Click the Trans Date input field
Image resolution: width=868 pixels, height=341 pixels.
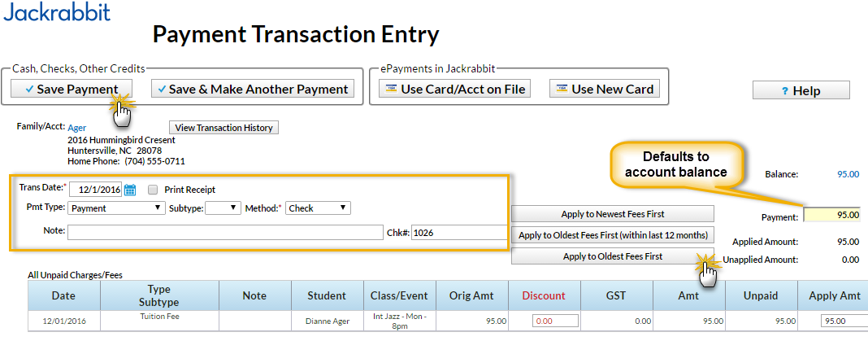[x=95, y=190]
